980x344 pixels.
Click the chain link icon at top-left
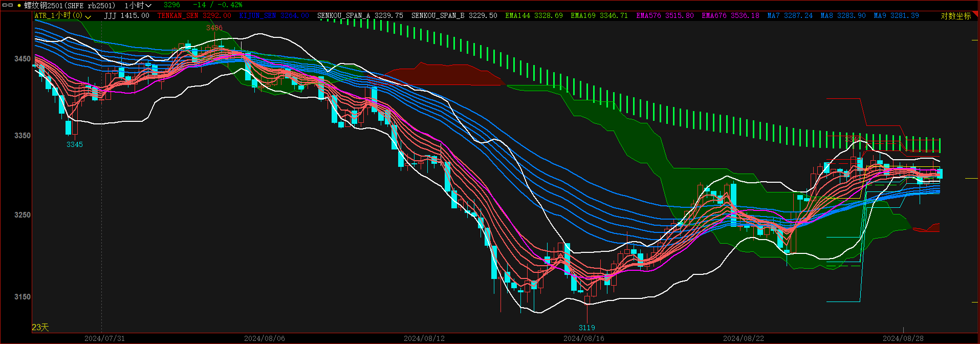pos(8,5)
